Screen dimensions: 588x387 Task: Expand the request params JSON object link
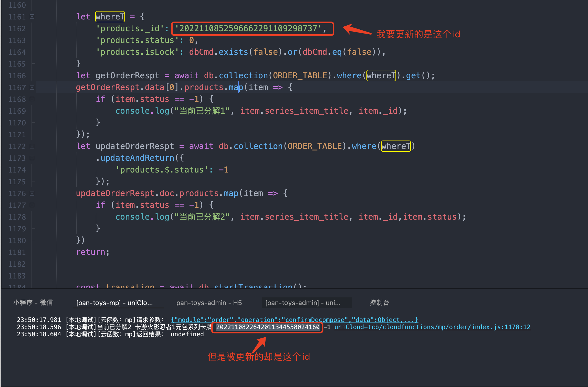[x=294, y=320]
